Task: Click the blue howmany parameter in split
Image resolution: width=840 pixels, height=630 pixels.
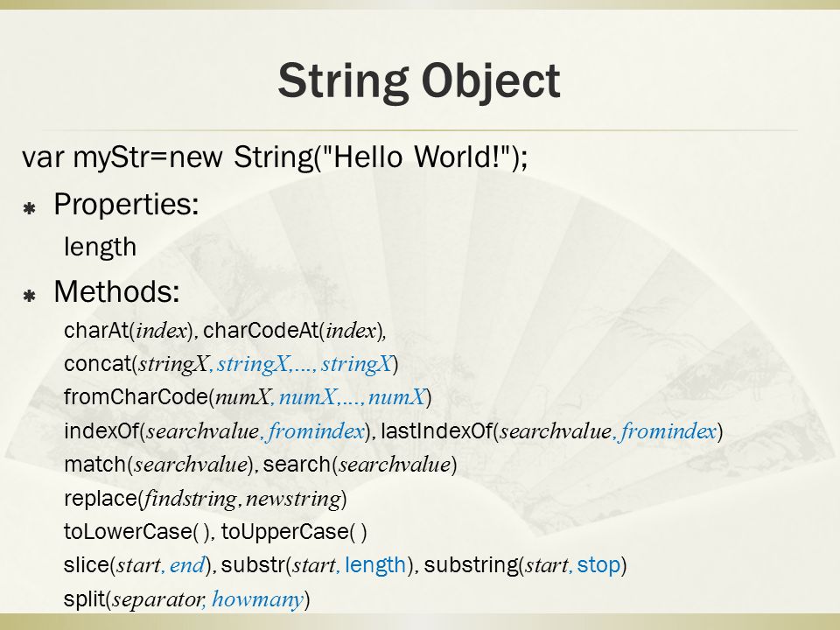Action: tap(257, 599)
